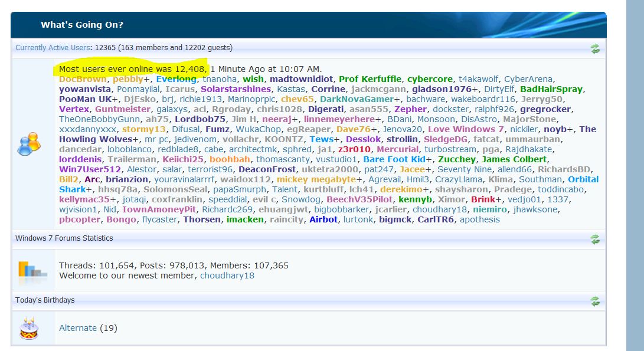Visit Prof Kerfuffle's profile page

click(x=370, y=79)
